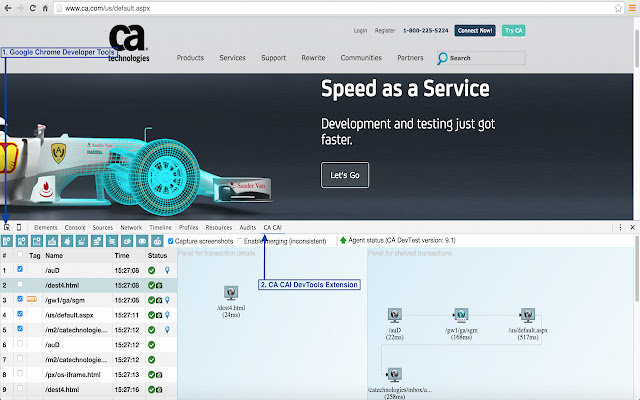Click the eighth teal CAI toolbar icon
This screenshot has width=640, height=400.
[x=112, y=241]
